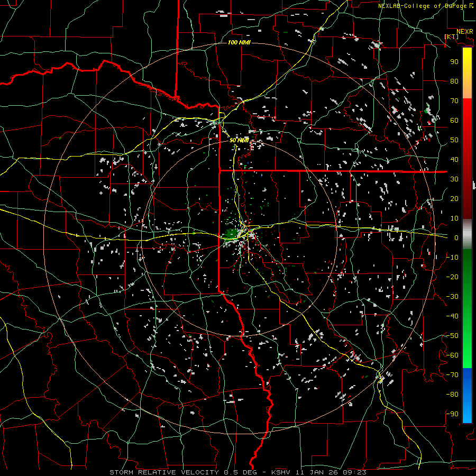
Task: Select the positive 80 scale value
Action: [x=454, y=81]
